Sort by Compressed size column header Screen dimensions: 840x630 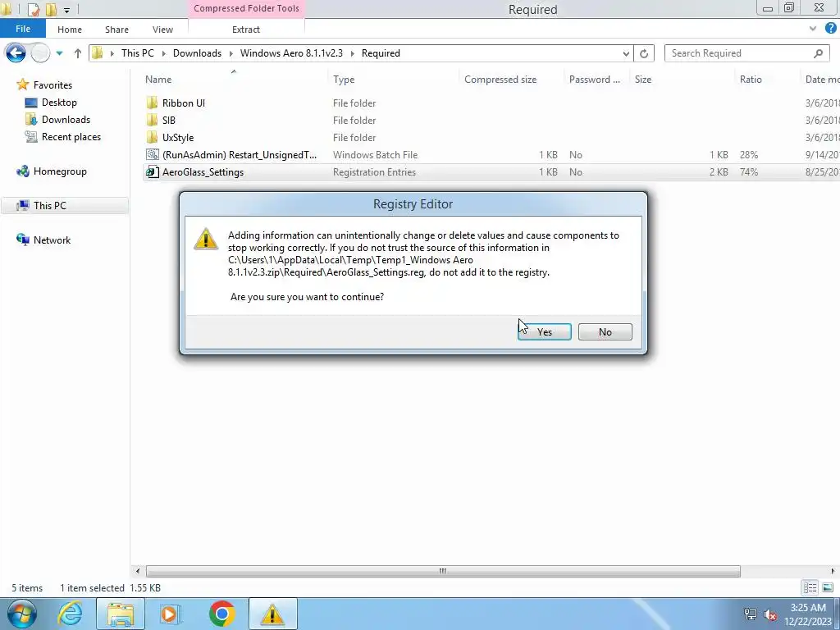point(500,80)
